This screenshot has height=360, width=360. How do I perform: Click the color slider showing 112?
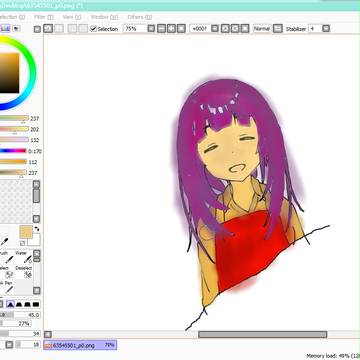tap(13, 162)
